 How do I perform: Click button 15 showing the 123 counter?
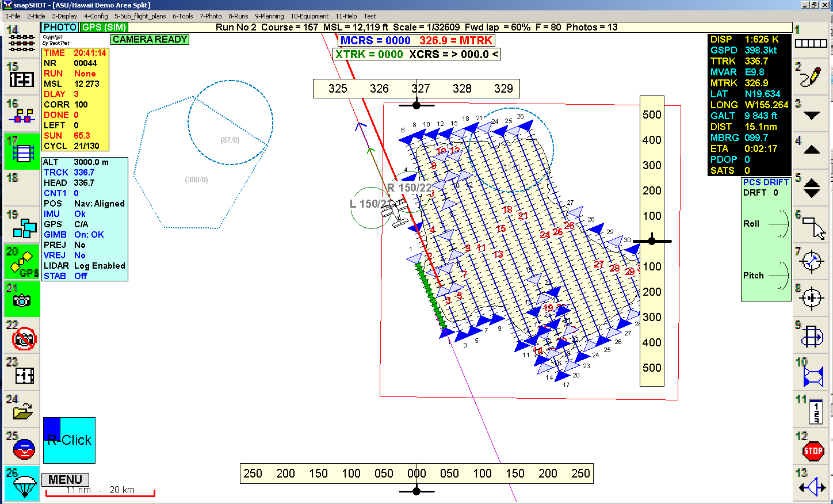[22, 77]
